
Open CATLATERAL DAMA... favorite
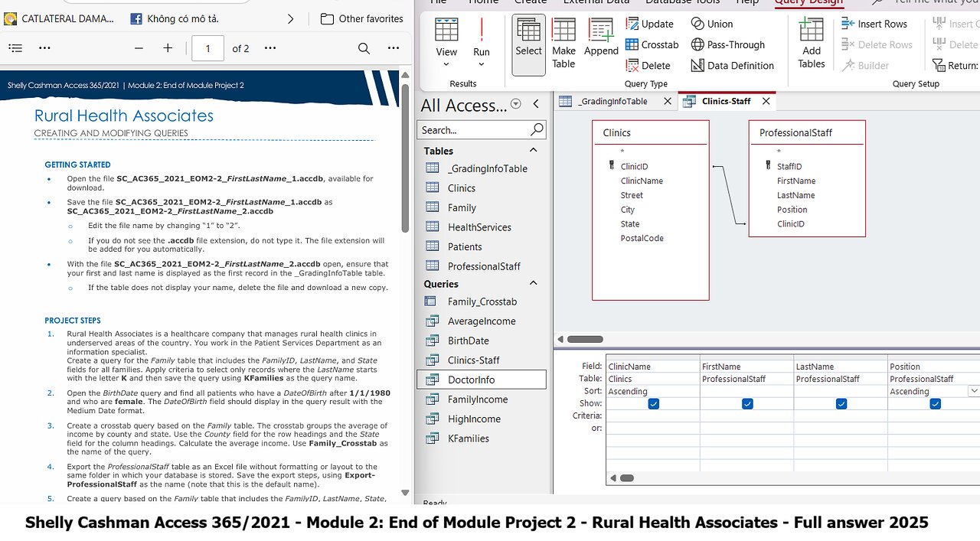coord(59,18)
